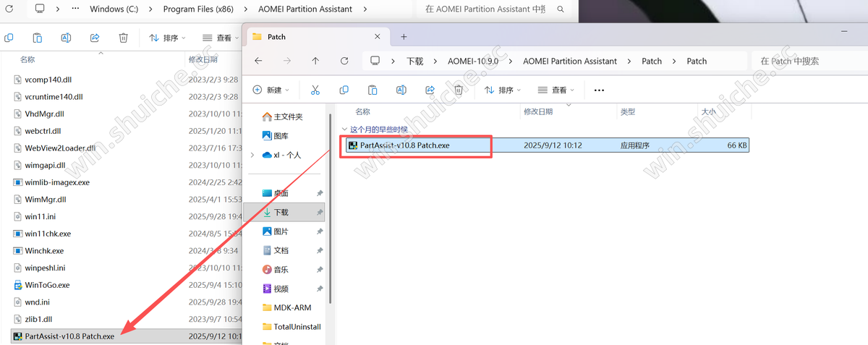868x345 pixels.
Task: Click Cut icon in Patch window toolbar
Action: point(315,90)
